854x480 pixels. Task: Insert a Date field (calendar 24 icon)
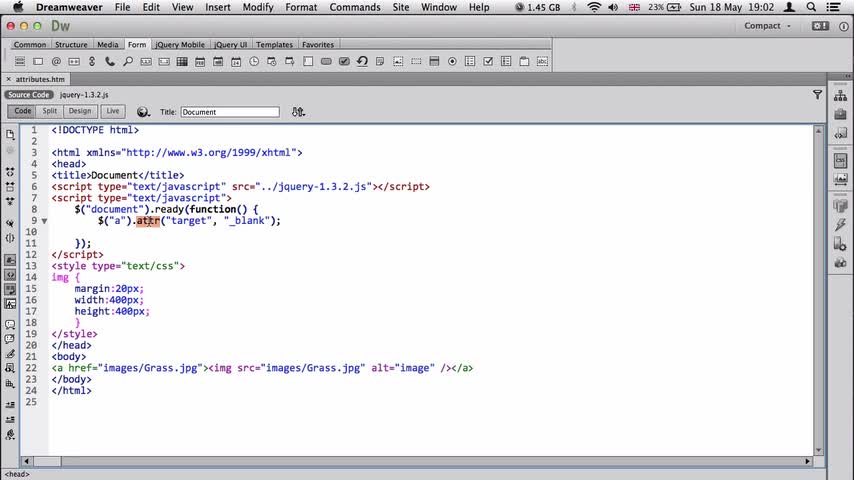(x=236, y=62)
